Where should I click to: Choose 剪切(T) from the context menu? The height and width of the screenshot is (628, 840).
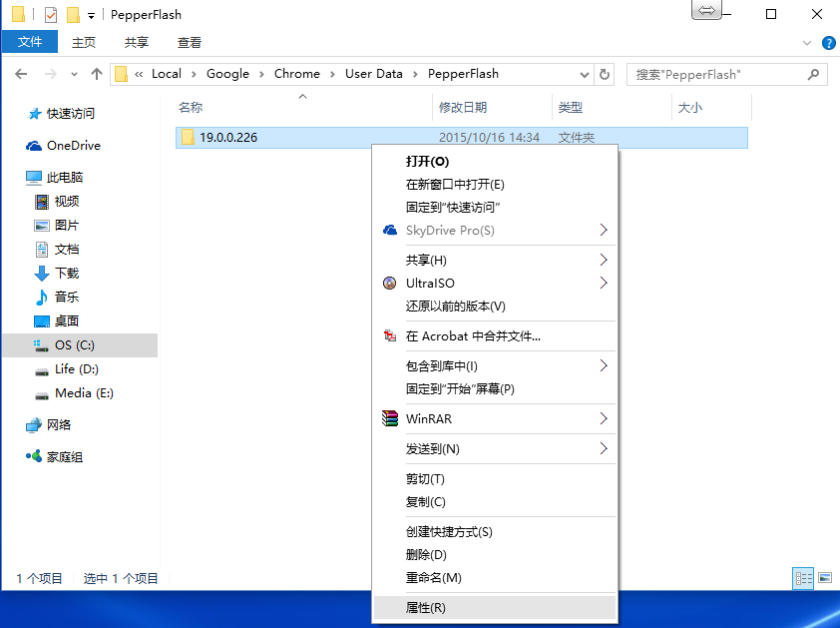click(495, 479)
